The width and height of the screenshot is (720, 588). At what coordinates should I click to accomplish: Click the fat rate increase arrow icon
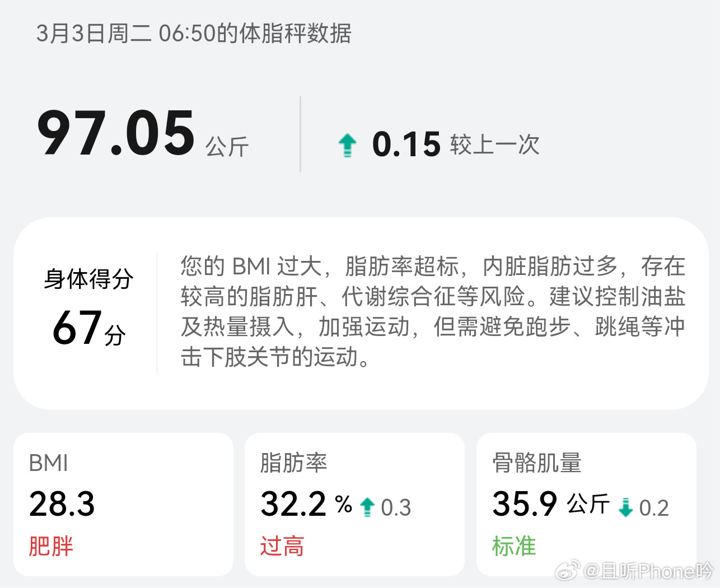point(367,506)
